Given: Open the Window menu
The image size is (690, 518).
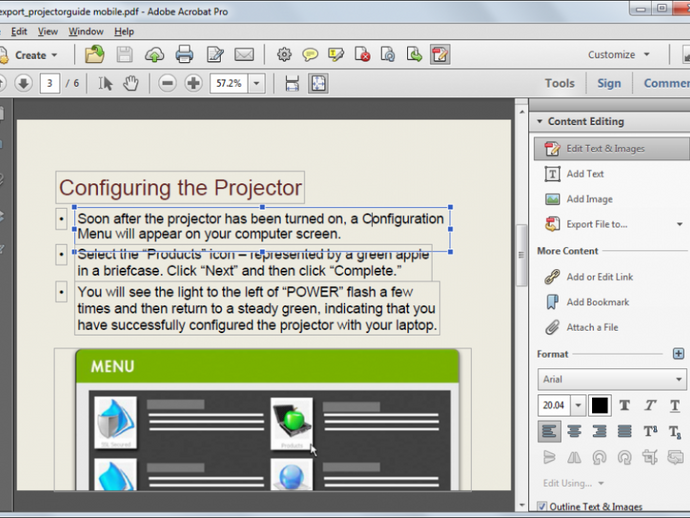Looking at the screenshot, I should pyautogui.click(x=86, y=32).
